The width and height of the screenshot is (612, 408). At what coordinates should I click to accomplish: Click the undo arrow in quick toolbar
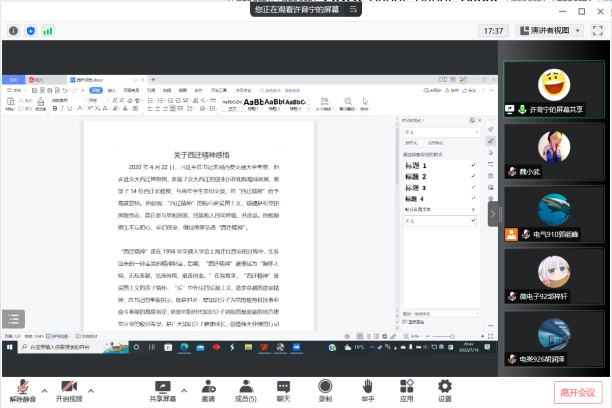tap(65, 90)
